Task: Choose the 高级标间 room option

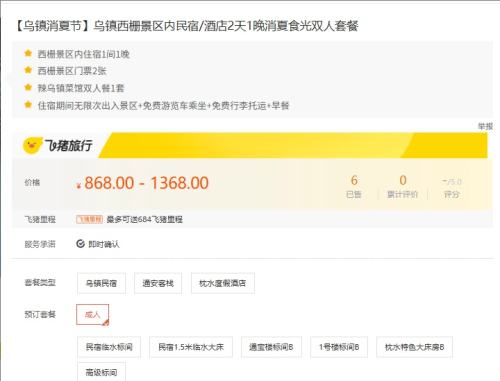Action: 101,372
